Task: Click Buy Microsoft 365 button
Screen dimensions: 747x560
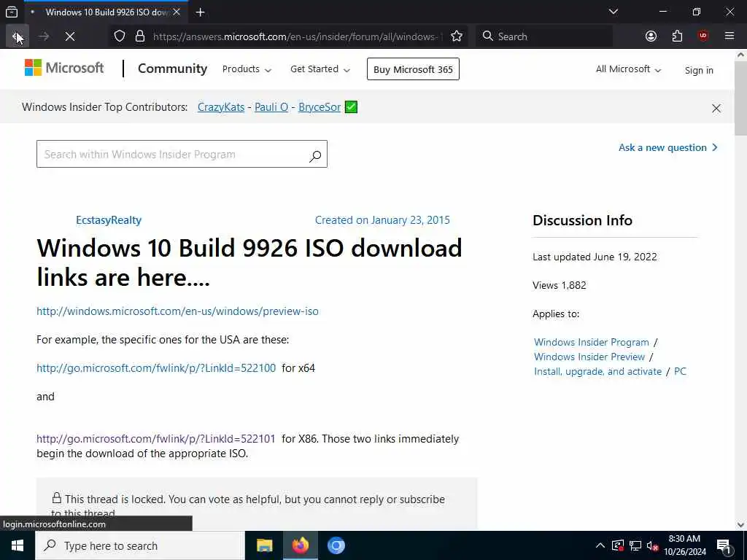Action: (x=413, y=69)
